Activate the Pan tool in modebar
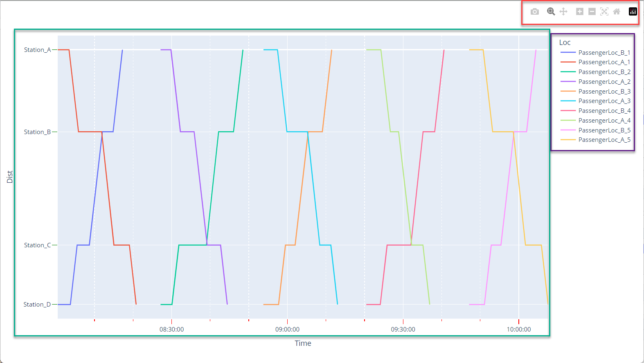 (x=563, y=12)
